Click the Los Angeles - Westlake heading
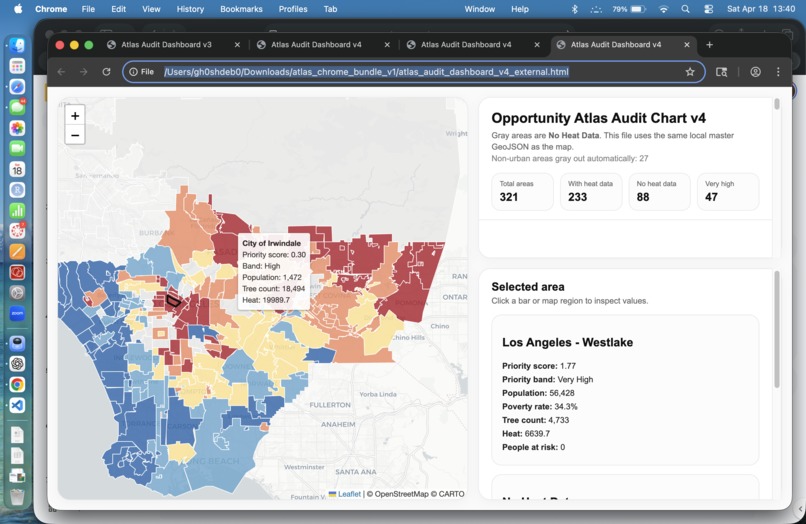 point(567,342)
